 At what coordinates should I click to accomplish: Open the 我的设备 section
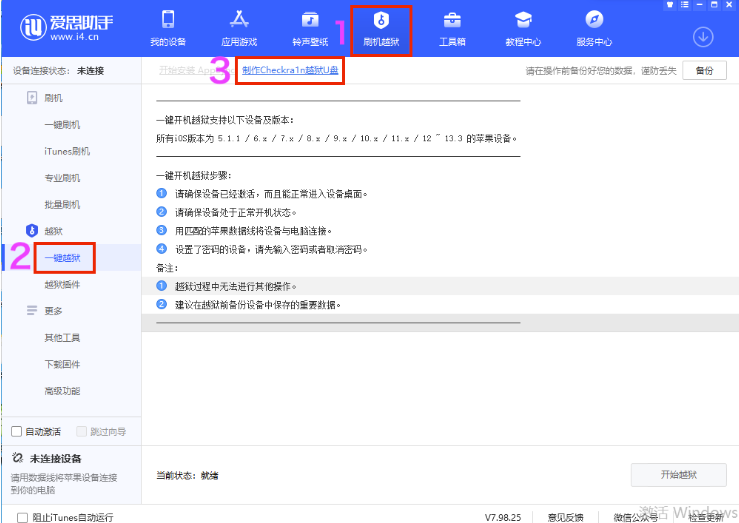pyautogui.click(x=168, y=28)
